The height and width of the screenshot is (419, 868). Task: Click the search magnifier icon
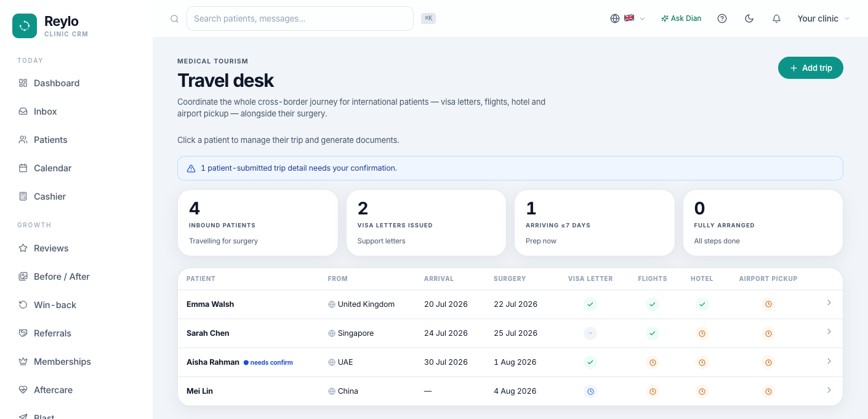[175, 18]
